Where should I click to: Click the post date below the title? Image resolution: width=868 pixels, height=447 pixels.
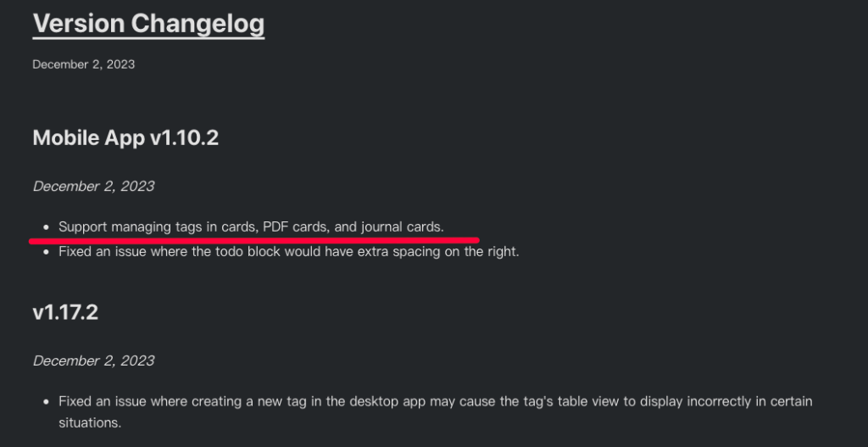pyautogui.click(x=83, y=64)
